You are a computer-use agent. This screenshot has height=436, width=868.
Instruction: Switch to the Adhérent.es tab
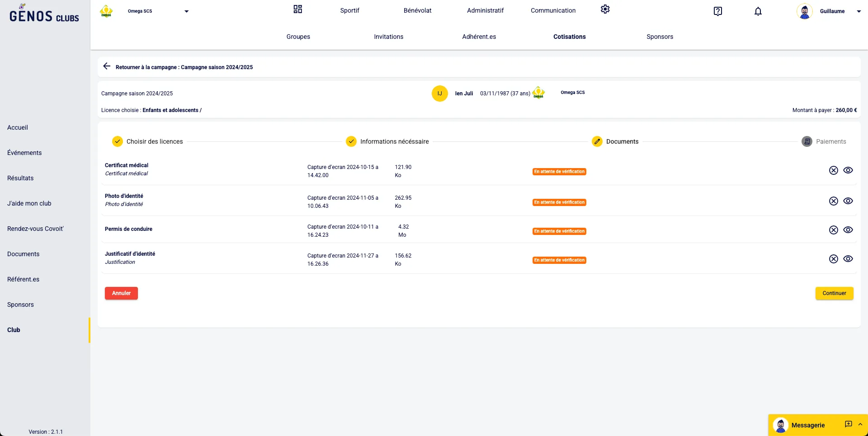(x=479, y=37)
